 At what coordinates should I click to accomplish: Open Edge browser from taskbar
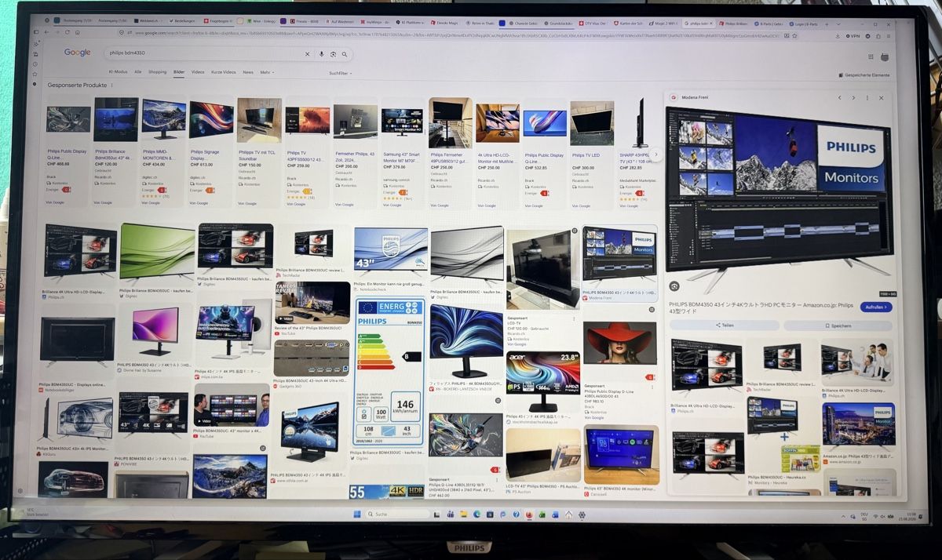pos(476,515)
